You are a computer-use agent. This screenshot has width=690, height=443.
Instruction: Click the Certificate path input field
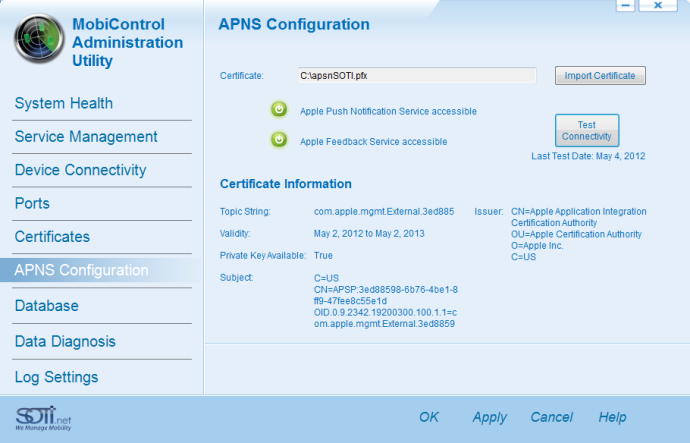coord(417,76)
